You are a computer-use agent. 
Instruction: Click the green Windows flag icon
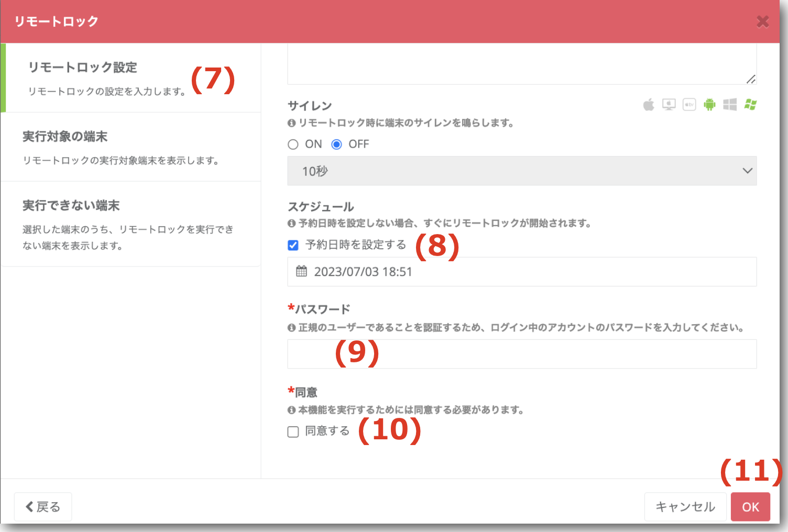tap(750, 105)
